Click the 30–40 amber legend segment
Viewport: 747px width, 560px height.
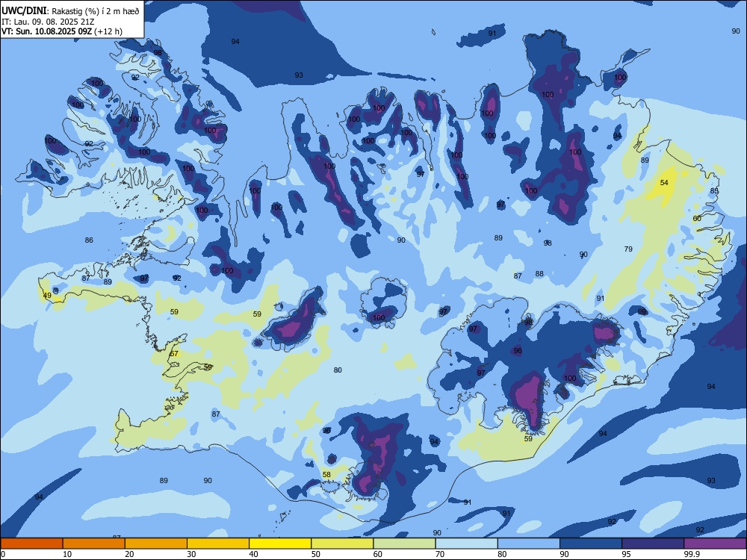pos(218,544)
